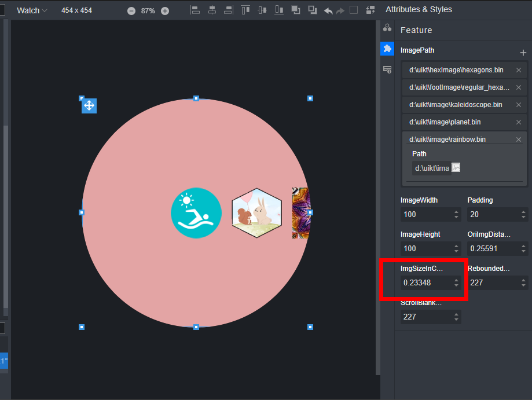532x400 pixels.
Task: Toggle the square checkbox in the toolbar
Action: pyautogui.click(x=354, y=10)
